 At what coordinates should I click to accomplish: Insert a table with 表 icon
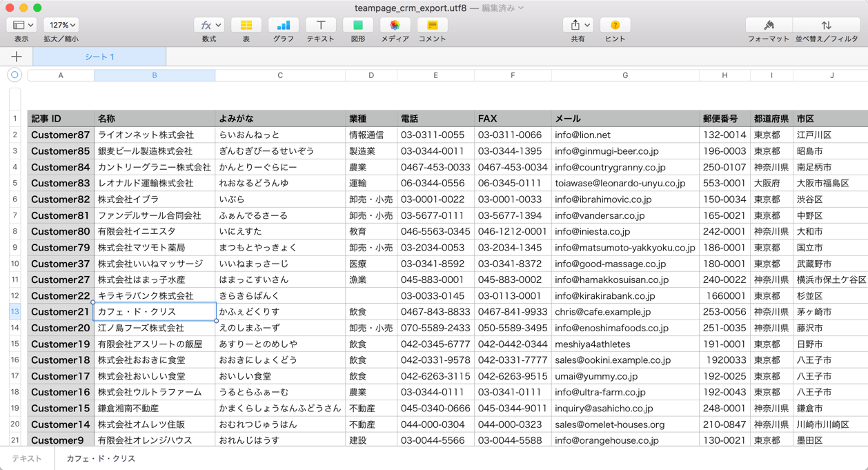[246, 26]
